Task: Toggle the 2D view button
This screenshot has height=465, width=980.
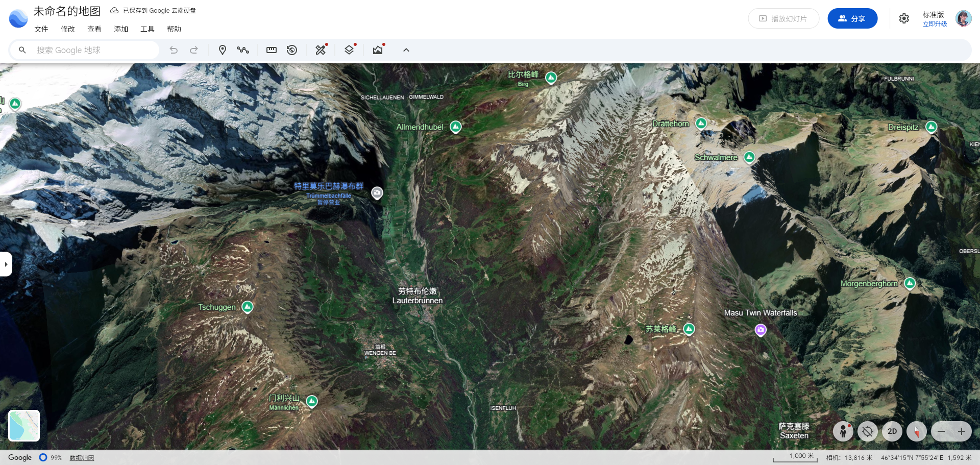Action: point(892,431)
